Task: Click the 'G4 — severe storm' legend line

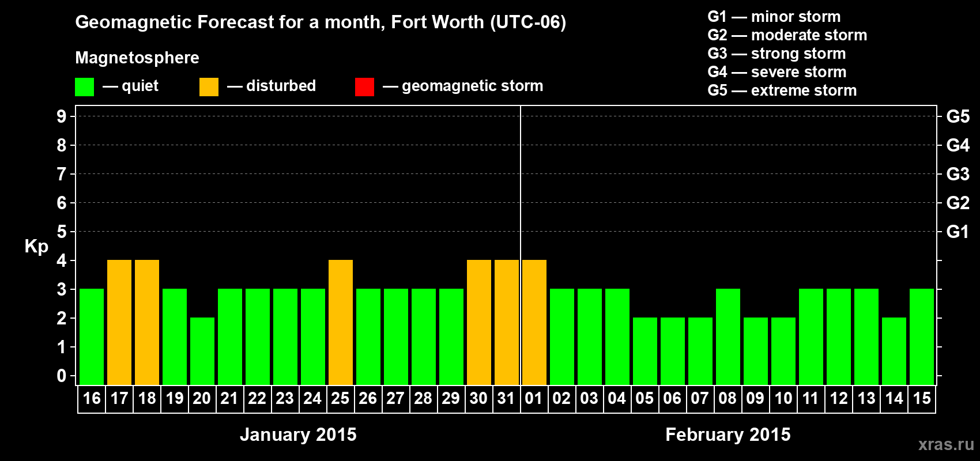Action: [x=777, y=72]
